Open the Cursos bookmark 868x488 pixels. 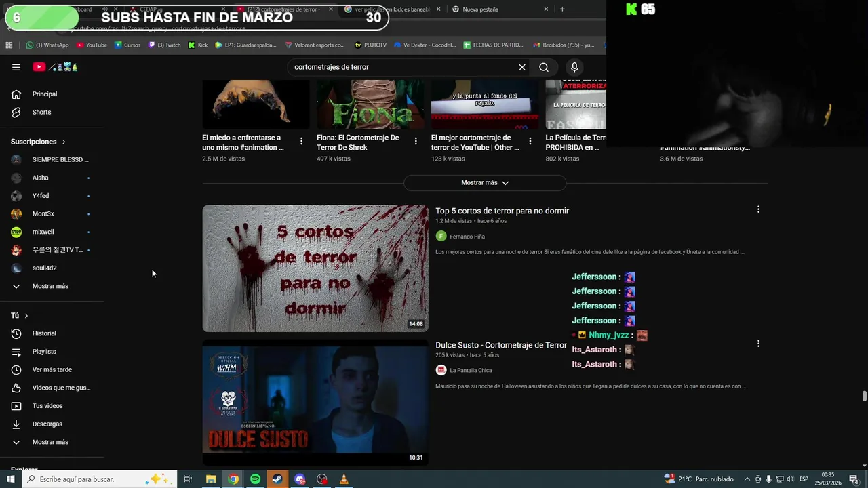click(127, 45)
